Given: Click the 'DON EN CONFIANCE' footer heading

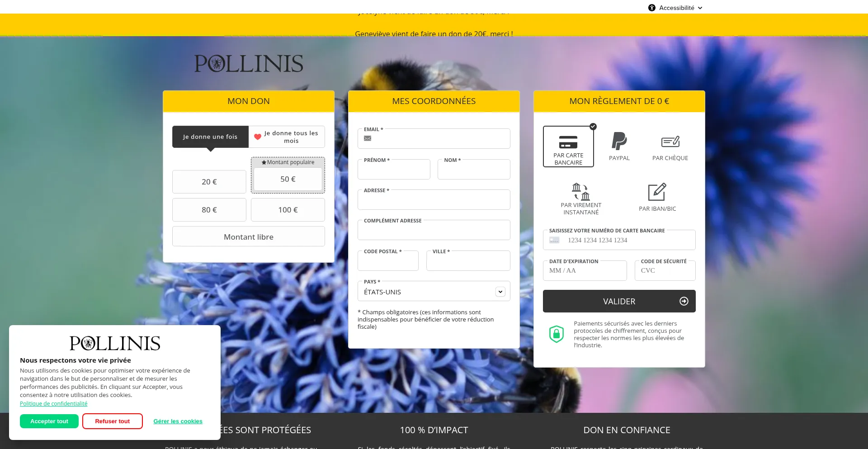Looking at the screenshot, I should click(x=627, y=430).
